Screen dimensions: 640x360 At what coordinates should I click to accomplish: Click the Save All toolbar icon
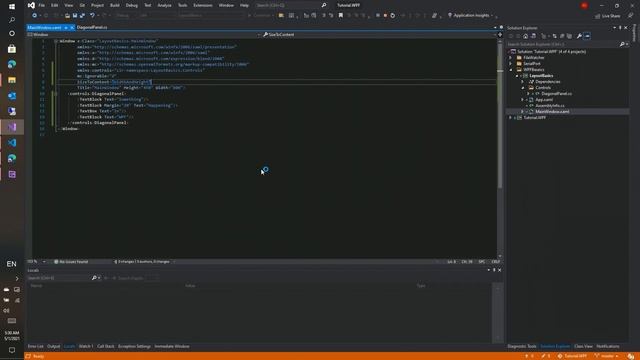[x=82, y=16]
